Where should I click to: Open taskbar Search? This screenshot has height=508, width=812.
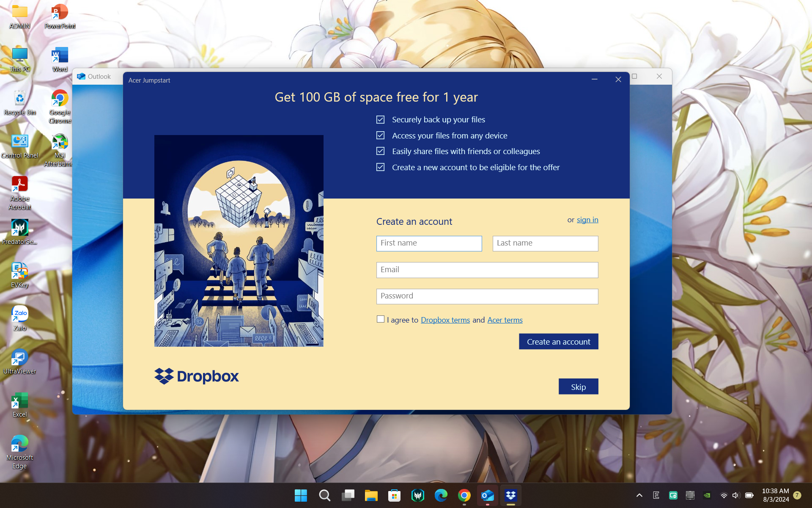pos(324,495)
